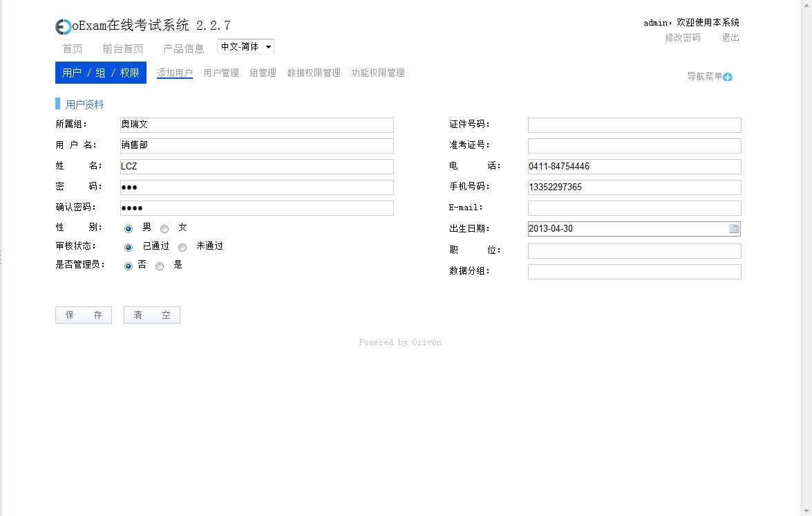Image resolution: width=812 pixels, height=516 pixels.
Task: Focus the 确认密码 password field
Action: pos(257,208)
